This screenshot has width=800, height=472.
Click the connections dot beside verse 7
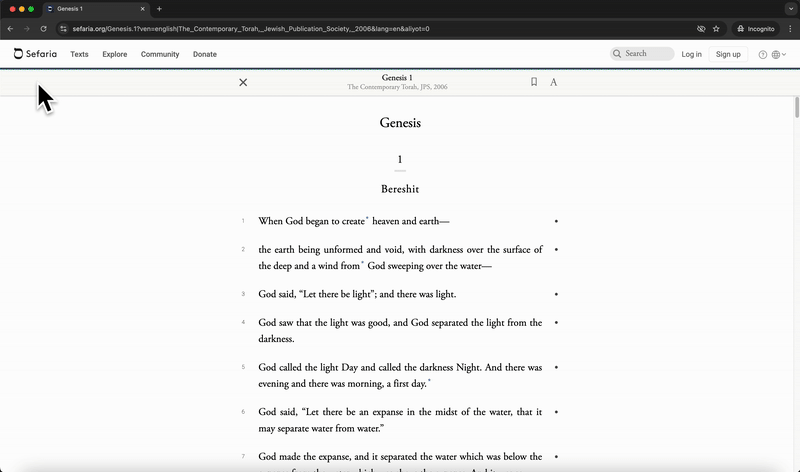coord(556,457)
